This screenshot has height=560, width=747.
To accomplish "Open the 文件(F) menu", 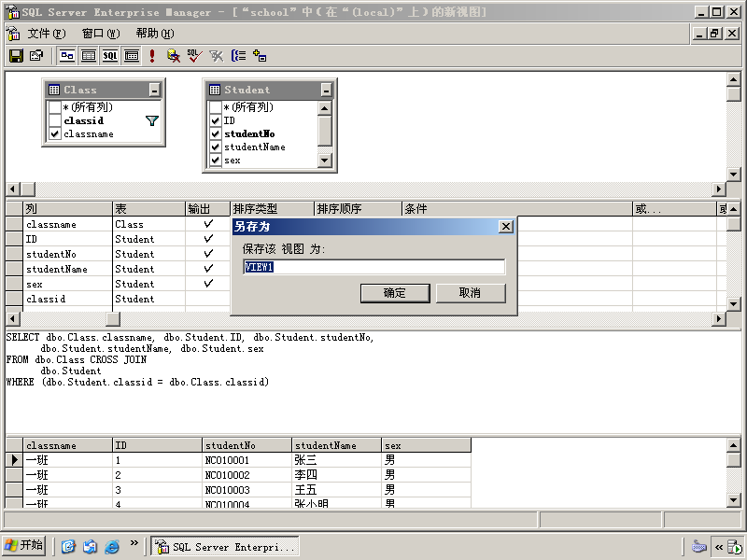I will pos(46,34).
